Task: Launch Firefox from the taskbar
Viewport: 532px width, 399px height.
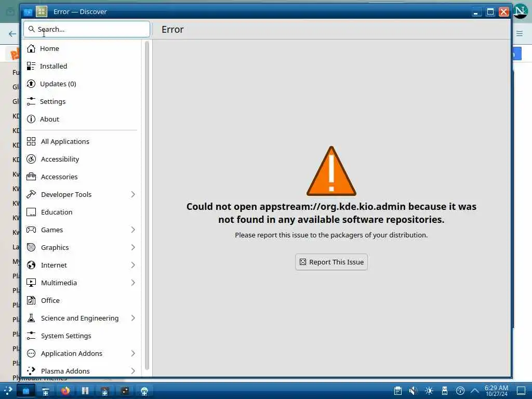Action: pos(65,391)
